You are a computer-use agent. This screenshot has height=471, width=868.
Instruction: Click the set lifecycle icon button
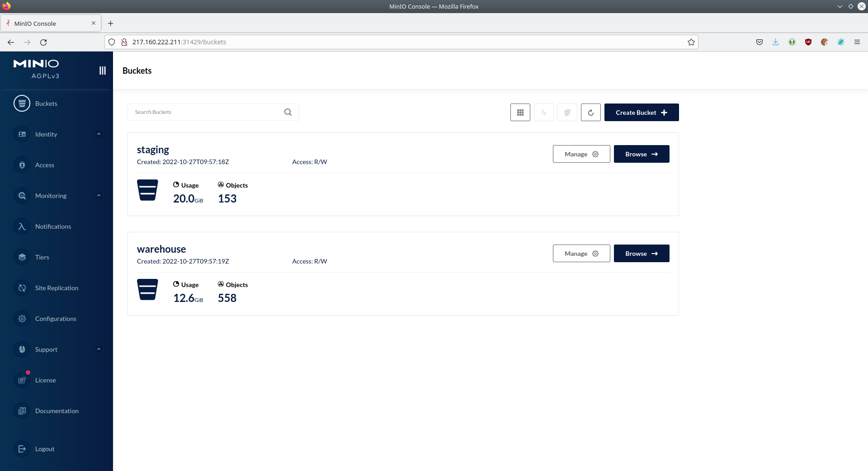coord(567,113)
